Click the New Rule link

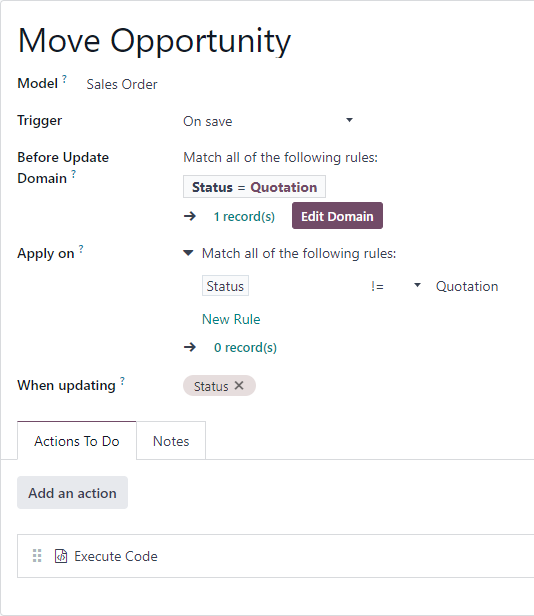[231, 319]
